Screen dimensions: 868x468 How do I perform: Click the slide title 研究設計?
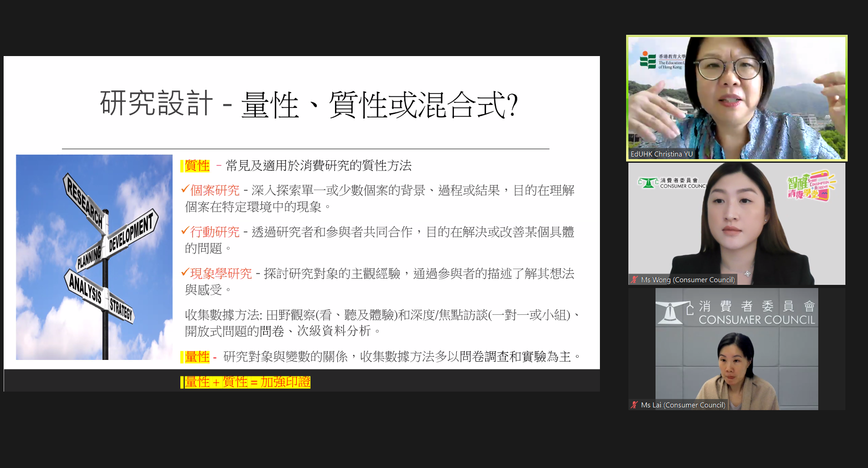point(156,104)
